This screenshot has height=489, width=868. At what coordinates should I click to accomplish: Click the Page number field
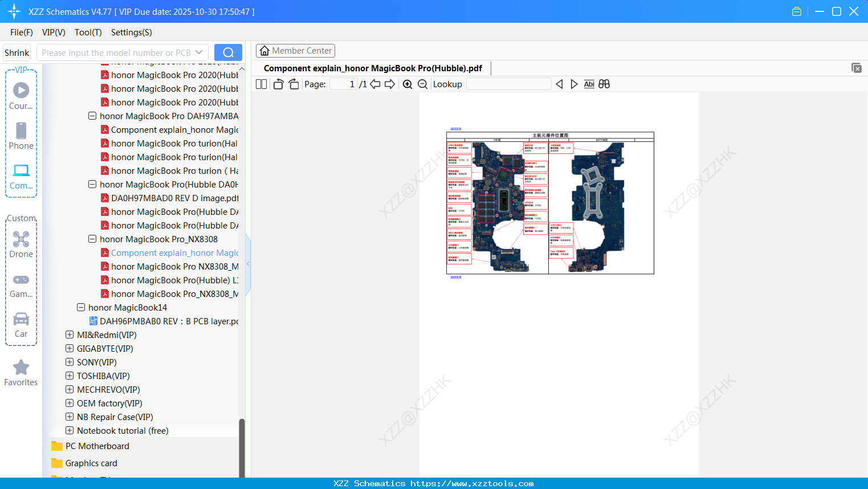tap(343, 84)
